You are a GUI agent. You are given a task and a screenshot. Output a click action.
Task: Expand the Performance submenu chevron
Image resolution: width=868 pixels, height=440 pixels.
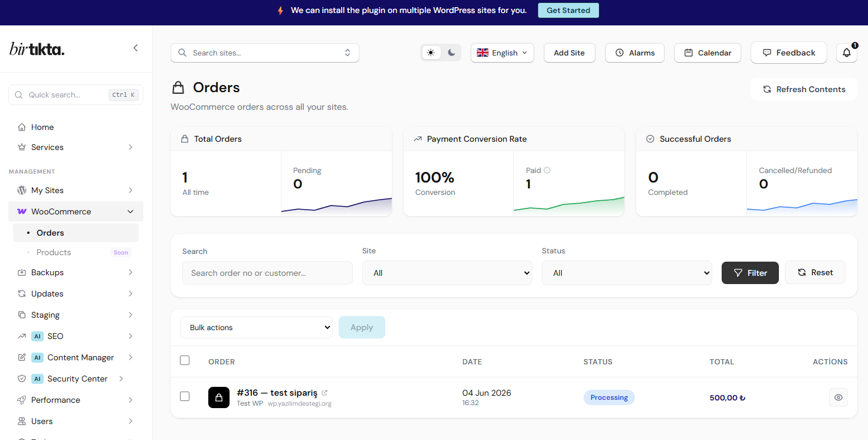click(130, 400)
